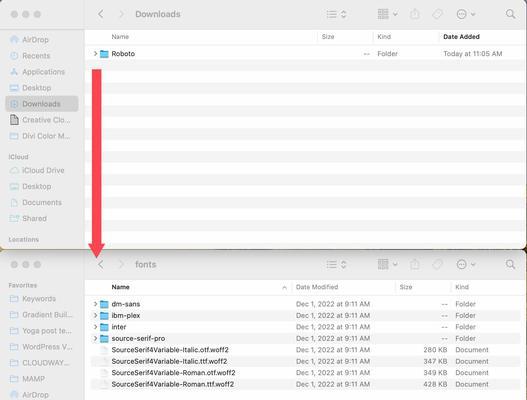Open the list view switcher in Downloads

point(336,14)
